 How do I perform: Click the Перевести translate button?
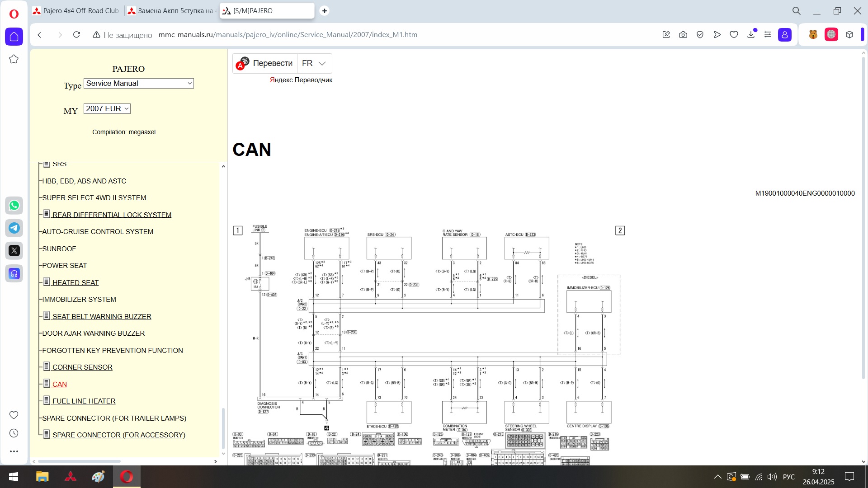(272, 64)
